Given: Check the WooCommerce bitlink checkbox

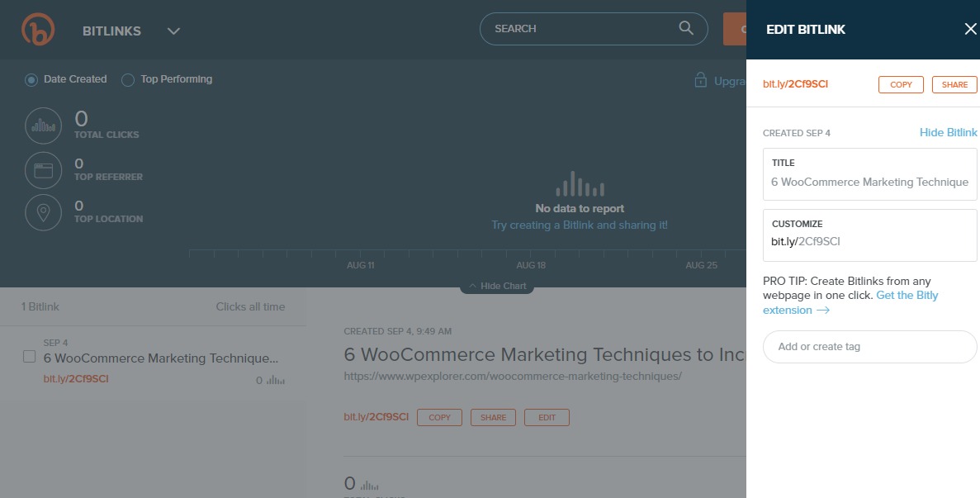Looking at the screenshot, I should click(30, 357).
